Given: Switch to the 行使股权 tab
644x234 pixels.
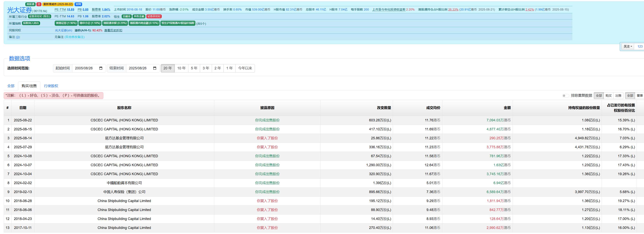Looking at the screenshot, I should (x=51, y=86).
